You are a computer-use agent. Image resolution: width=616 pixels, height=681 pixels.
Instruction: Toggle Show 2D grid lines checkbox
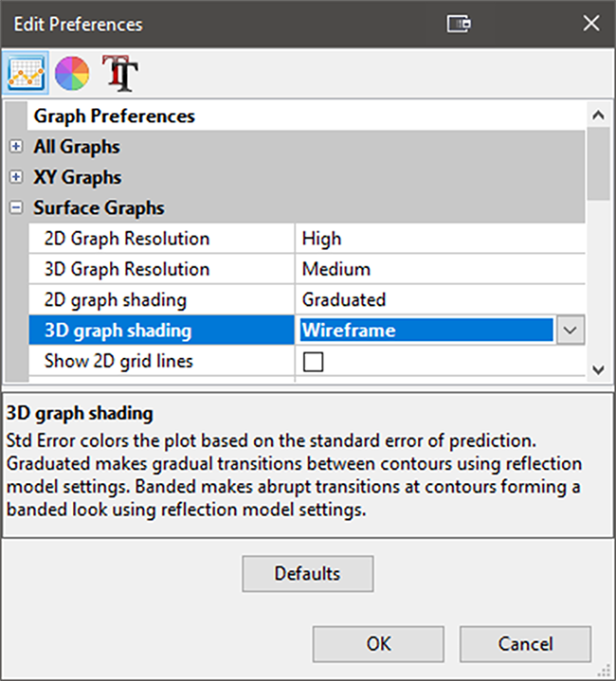pyautogui.click(x=313, y=361)
